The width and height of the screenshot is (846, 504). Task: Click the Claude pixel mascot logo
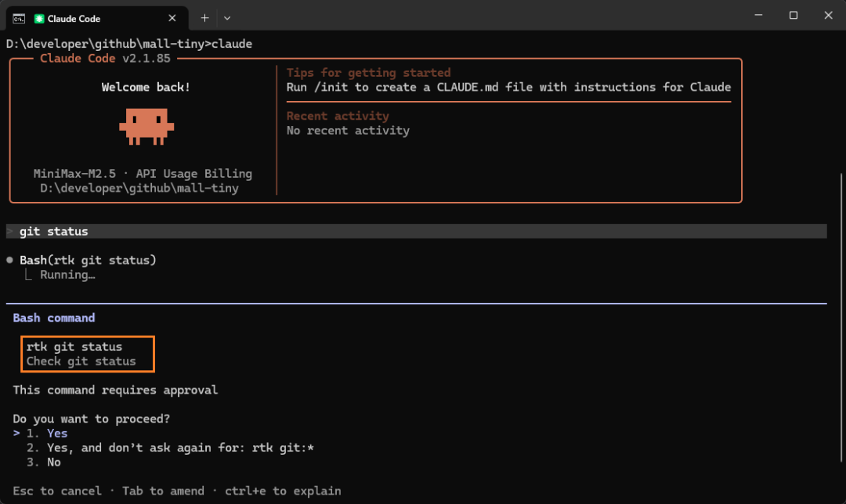pyautogui.click(x=146, y=126)
